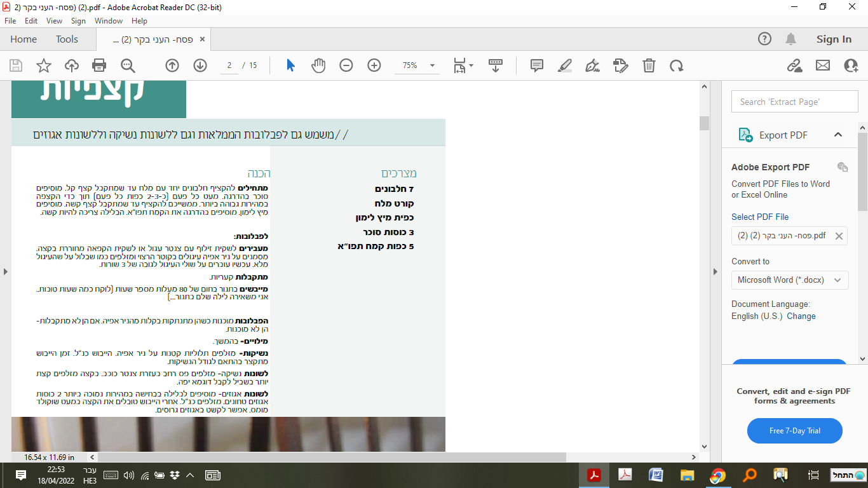Viewport: 868px width, 488px height.
Task: Click the Select PDF File link
Action: pos(760,217)
